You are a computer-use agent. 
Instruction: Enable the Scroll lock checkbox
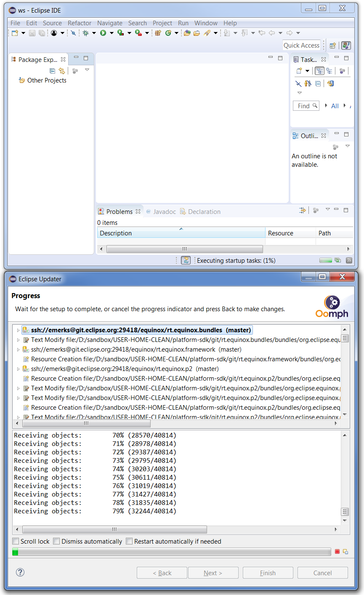(x=16, y=541)
